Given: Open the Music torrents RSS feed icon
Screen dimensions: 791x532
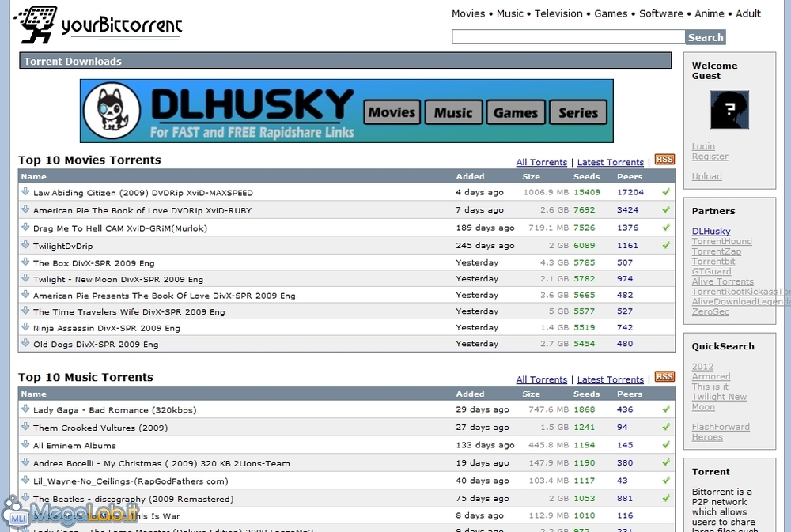Looking at the screenshot, I should [664, 377].
